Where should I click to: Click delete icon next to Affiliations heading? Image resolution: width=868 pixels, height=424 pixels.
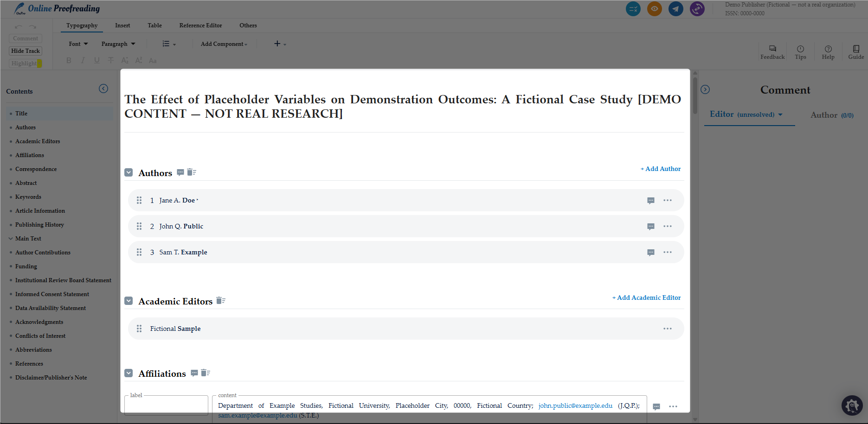pos(206,373)
